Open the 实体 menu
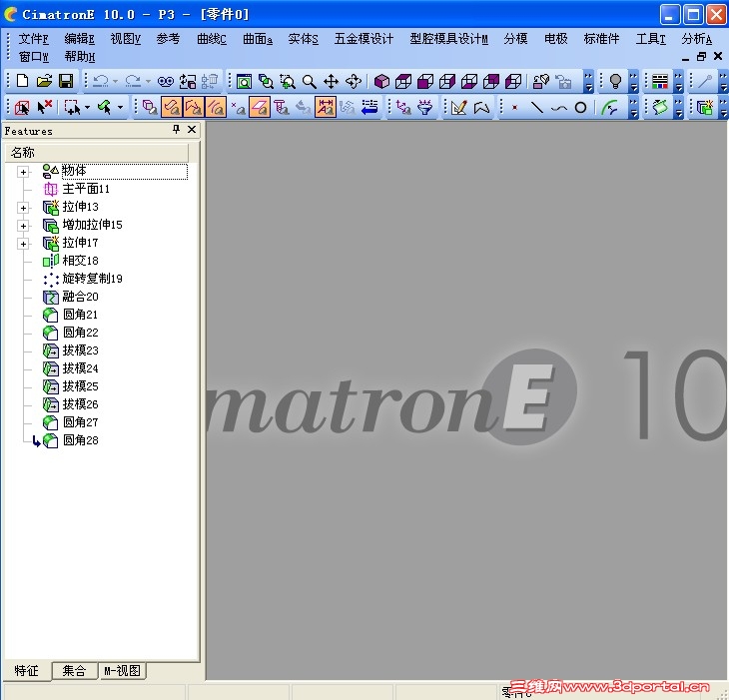Viewport: 729px width, 700px height. [304, 39]
